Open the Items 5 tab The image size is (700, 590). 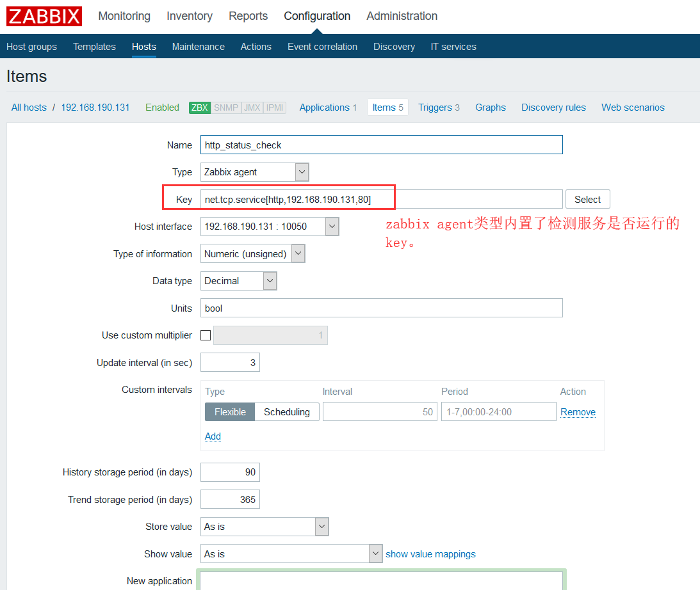(x=387, y=108)
